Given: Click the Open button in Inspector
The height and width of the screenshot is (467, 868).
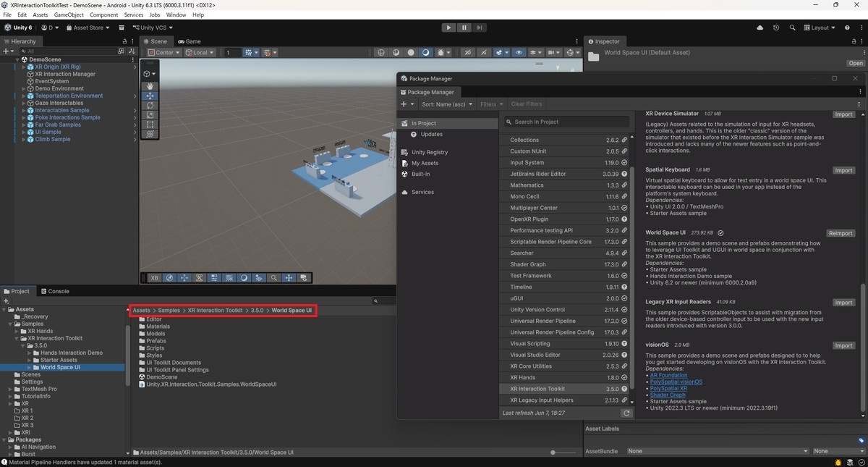Looking at the screenshot, I should coord(856,63).
